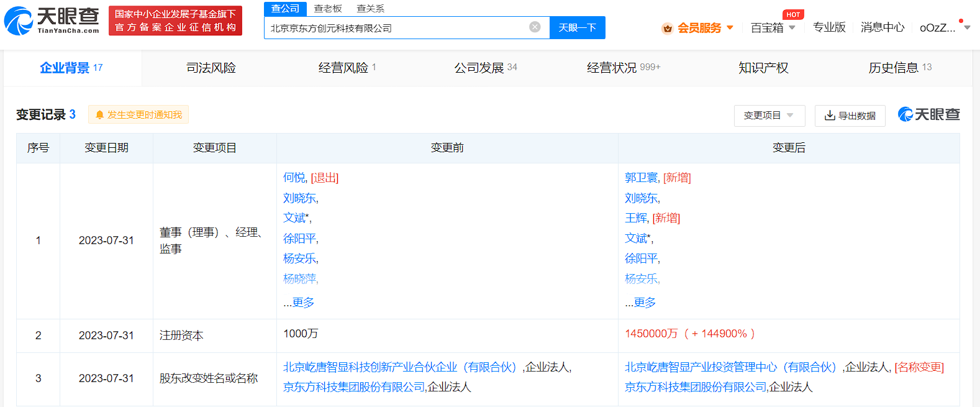980x407 pixels.
Task: Click the 1000万 value before change
Action: (301, 334)
